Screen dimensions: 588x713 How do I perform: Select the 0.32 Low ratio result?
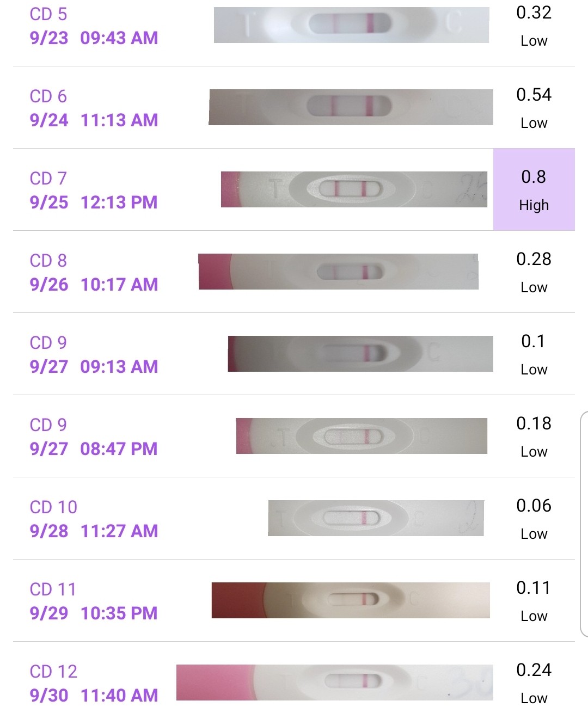point(534,26)
